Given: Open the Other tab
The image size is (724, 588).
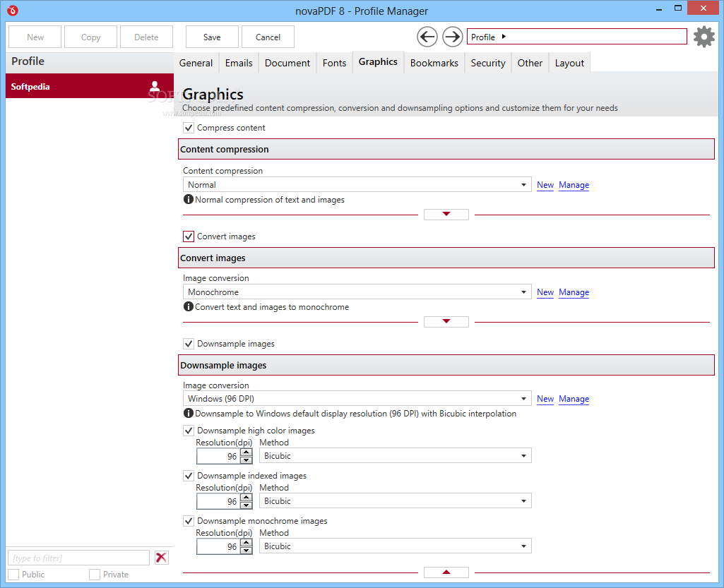Looking at the screenshot, I should 530,63.
